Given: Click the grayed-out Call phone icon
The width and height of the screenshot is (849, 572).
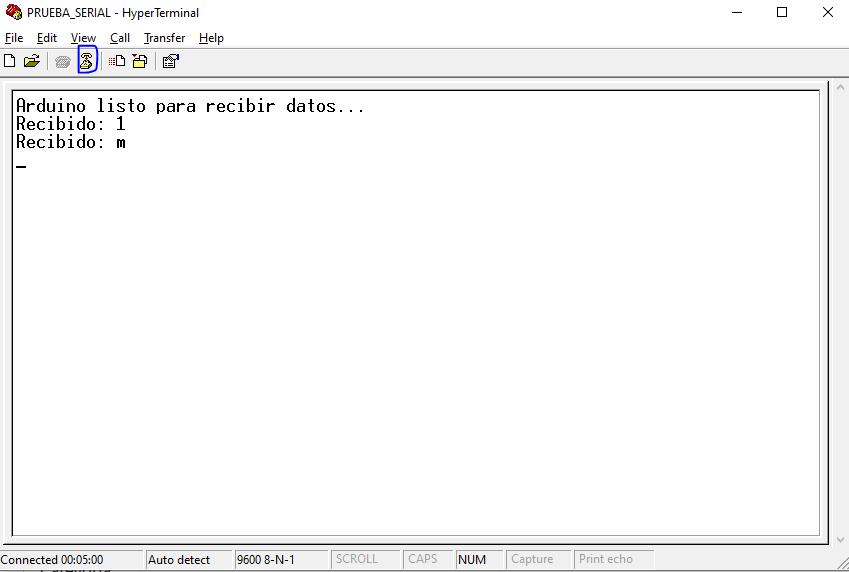Looking at the screenshot, I should [63, 61].
